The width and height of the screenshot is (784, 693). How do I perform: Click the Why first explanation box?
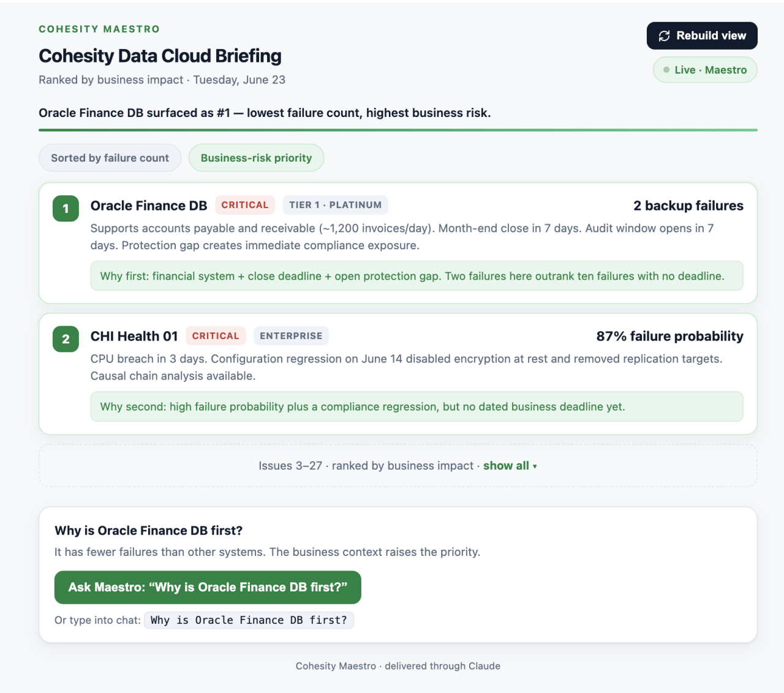[417, 276]
